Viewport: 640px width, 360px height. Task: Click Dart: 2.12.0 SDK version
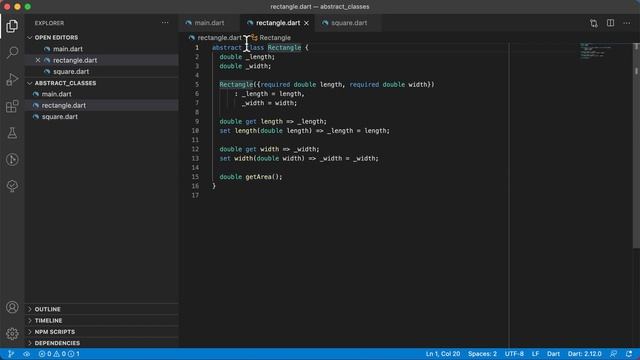tap(584, 354)
